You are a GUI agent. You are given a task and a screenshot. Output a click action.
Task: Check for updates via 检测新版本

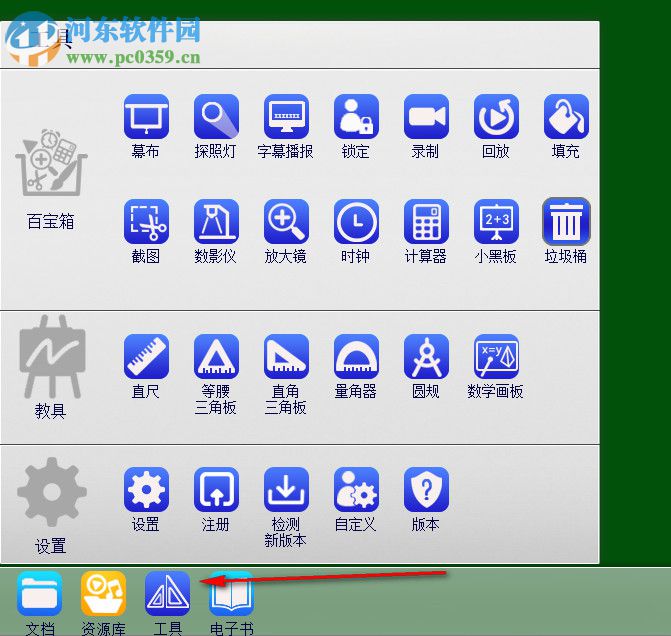(x=286, y=490)
